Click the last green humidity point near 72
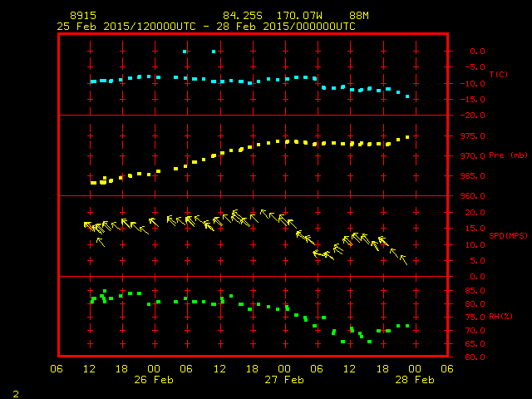This screenshot has height=399, width=532. pyautogui.click(x=407, y=326)
